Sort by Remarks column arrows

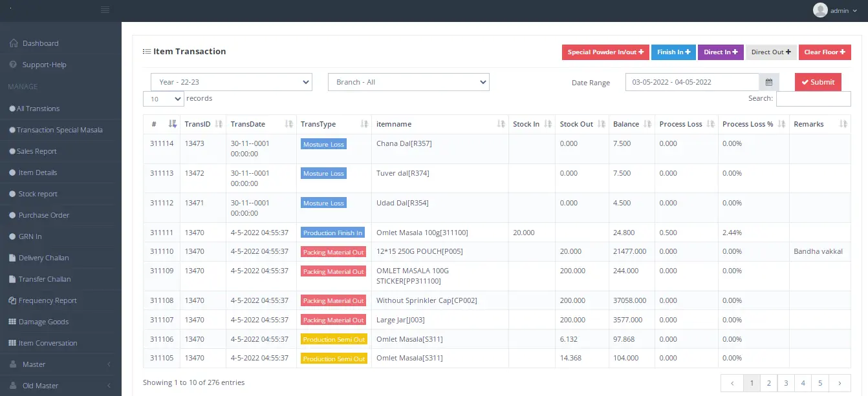(x=843, y=124)
